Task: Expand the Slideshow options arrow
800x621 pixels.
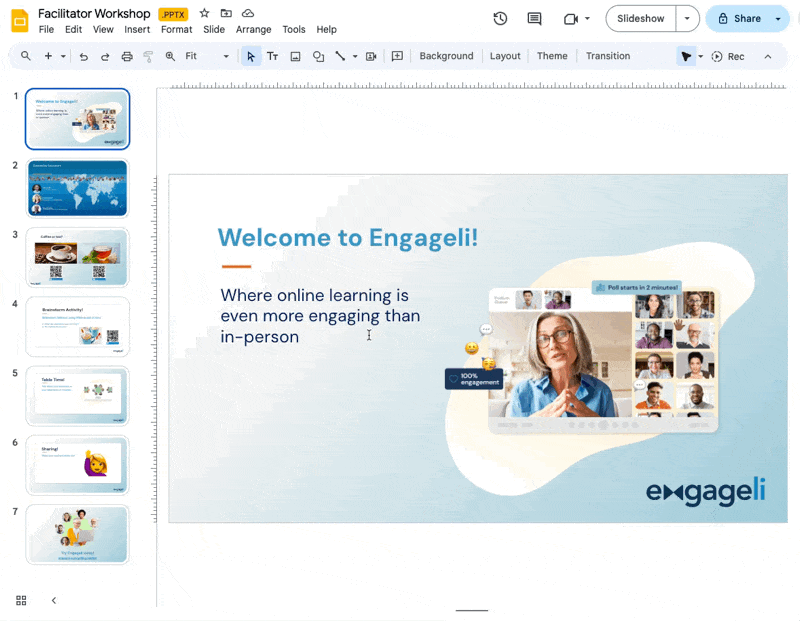Action: [687, 19]
